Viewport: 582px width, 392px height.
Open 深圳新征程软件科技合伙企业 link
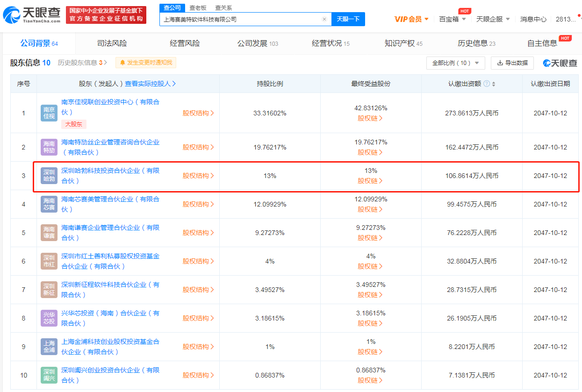(x=110, y=290)
